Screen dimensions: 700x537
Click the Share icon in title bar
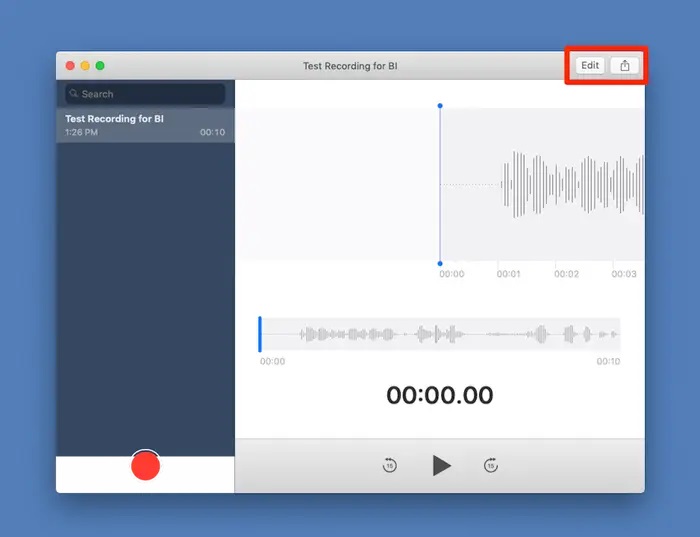pyautogui.click(x=625, y=66)
